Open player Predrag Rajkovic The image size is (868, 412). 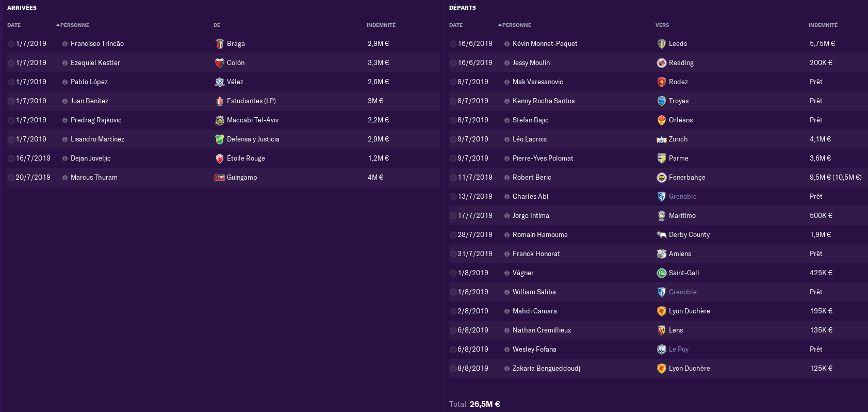coord(96,120)
